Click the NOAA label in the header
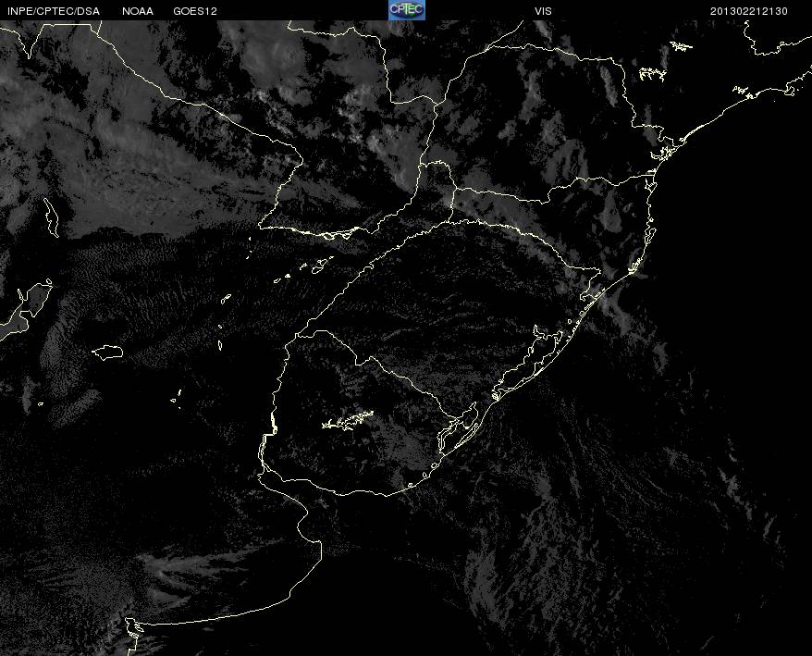This screenshot has width=812, height=656. point(138,11)
